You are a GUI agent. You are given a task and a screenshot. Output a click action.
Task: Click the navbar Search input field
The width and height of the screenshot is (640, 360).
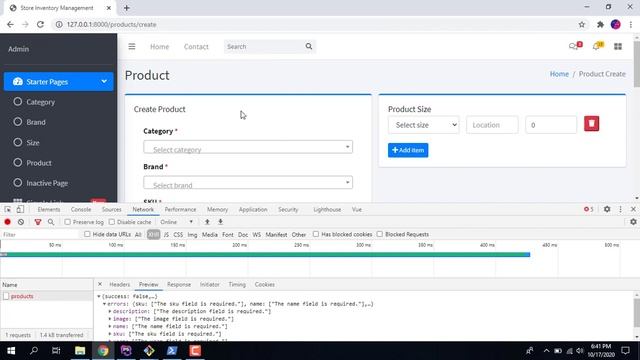[x=264, y=47]
